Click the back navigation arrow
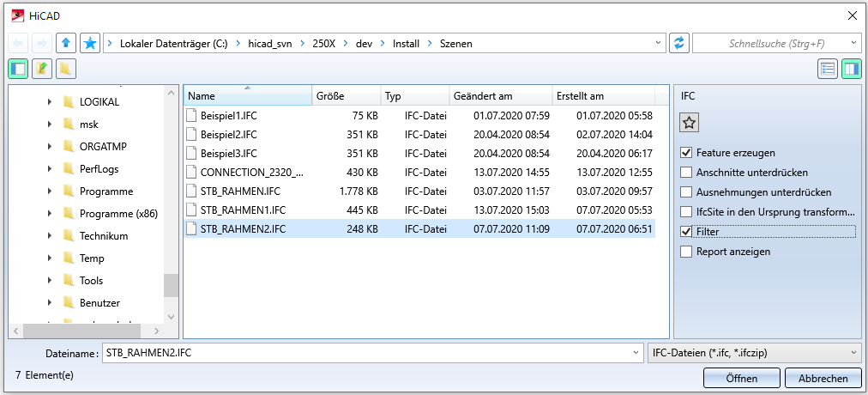 click(x=18, y=43)
